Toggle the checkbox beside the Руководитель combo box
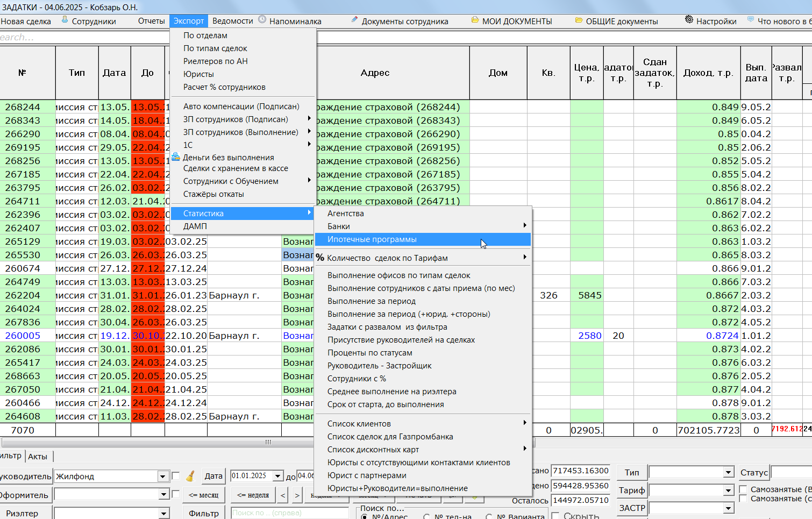The width and height of the screenshot is (812, 519). 175,475
